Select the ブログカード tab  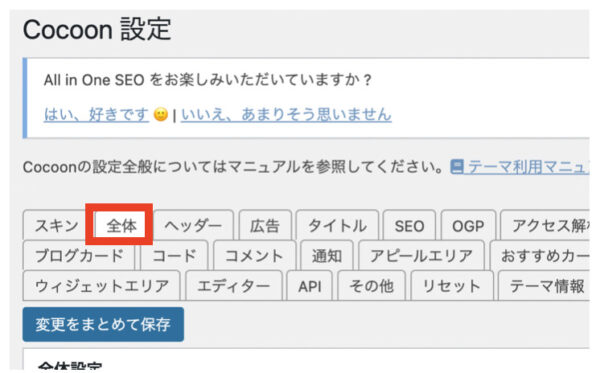point(79,255)
